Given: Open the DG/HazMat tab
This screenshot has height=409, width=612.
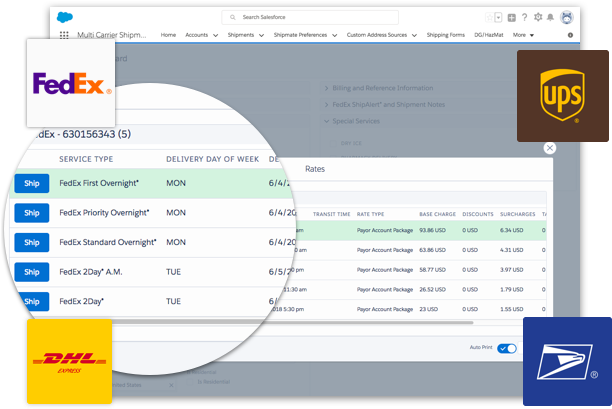Looking at the screenshot, I should tap(489, 35).
